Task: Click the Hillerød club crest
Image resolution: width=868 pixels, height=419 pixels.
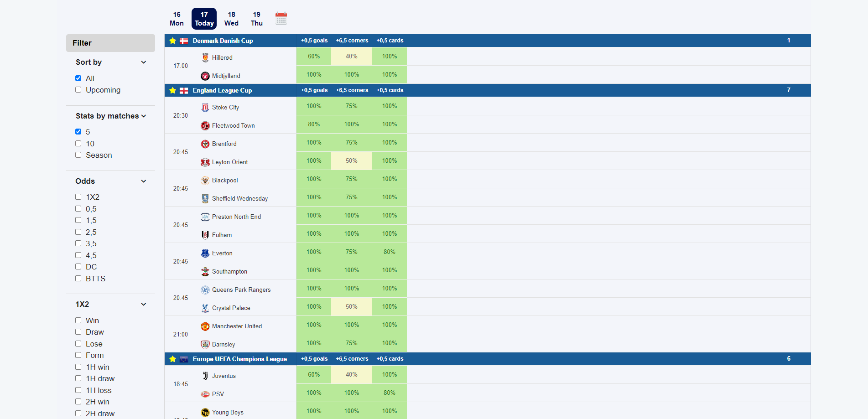Action: (205, 57)
